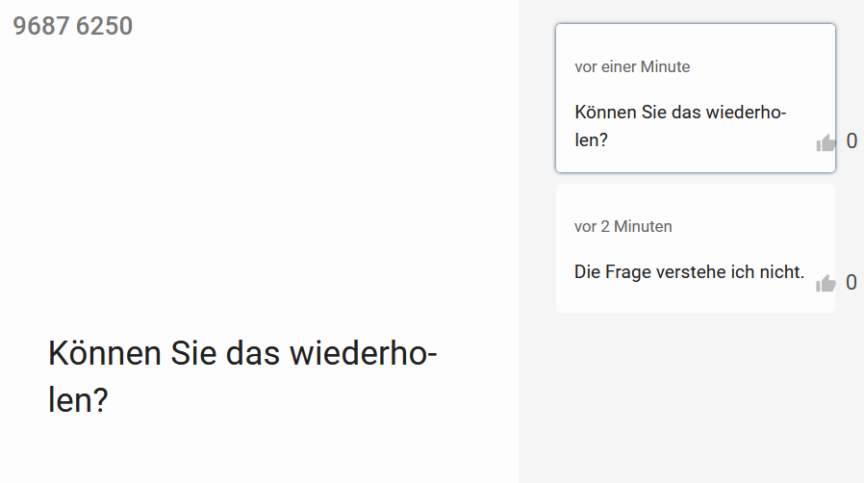
Task: Select the 'vor einer Minute' timestamp
Action: [x=632, y=67]
